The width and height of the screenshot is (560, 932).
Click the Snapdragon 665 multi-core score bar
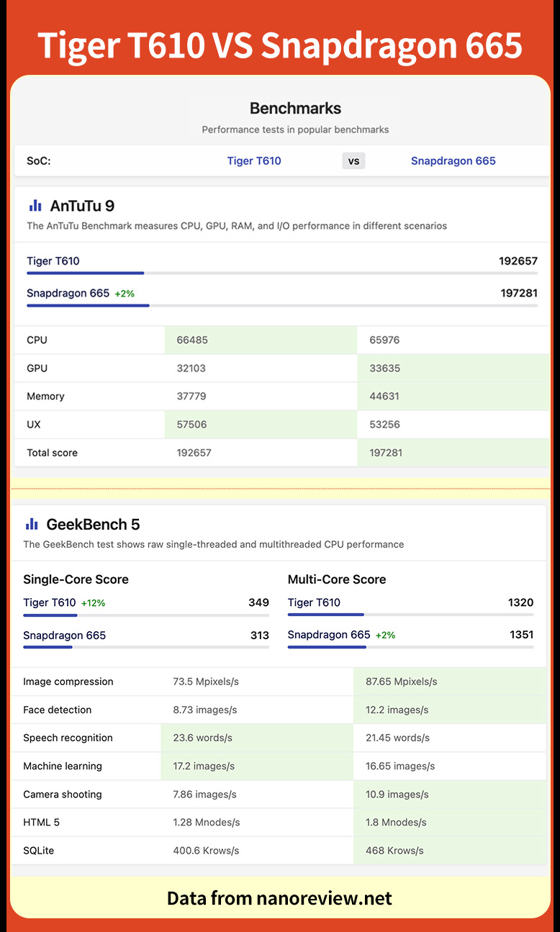tap(410, 647)
